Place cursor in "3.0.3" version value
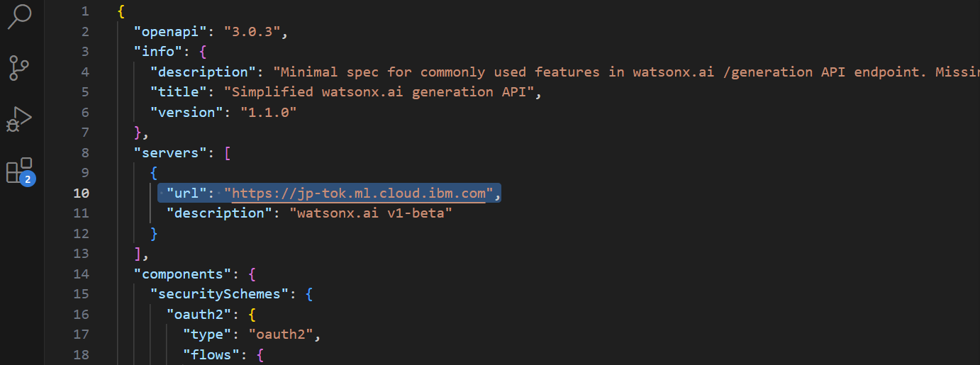 point(255,31)
